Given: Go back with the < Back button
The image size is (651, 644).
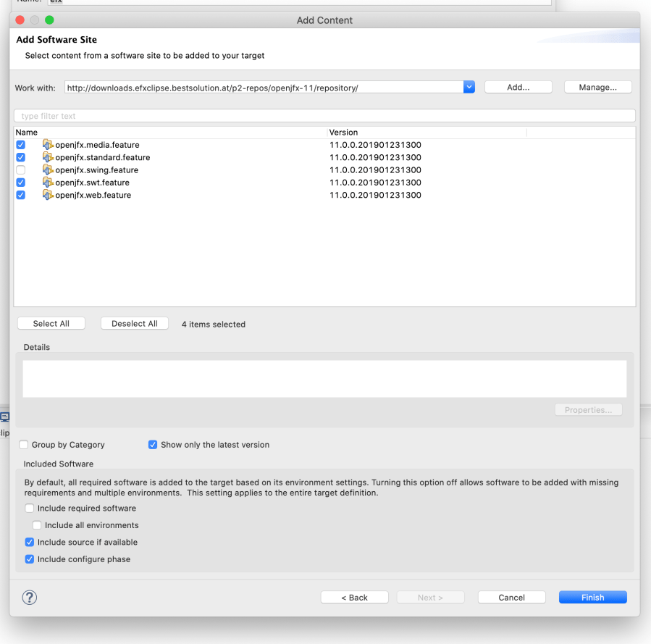Looking at the screenshot, I should point(354,598).
